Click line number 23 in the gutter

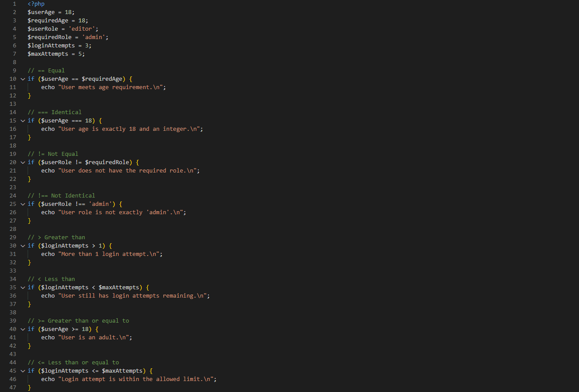(x=13, y=187)
